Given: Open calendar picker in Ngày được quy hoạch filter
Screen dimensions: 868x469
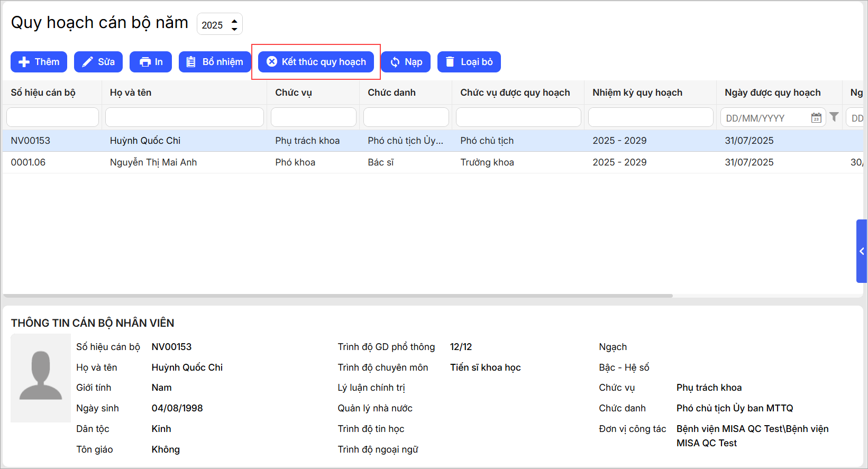Looking at the screenshot, I should click(x=816, y=117).
